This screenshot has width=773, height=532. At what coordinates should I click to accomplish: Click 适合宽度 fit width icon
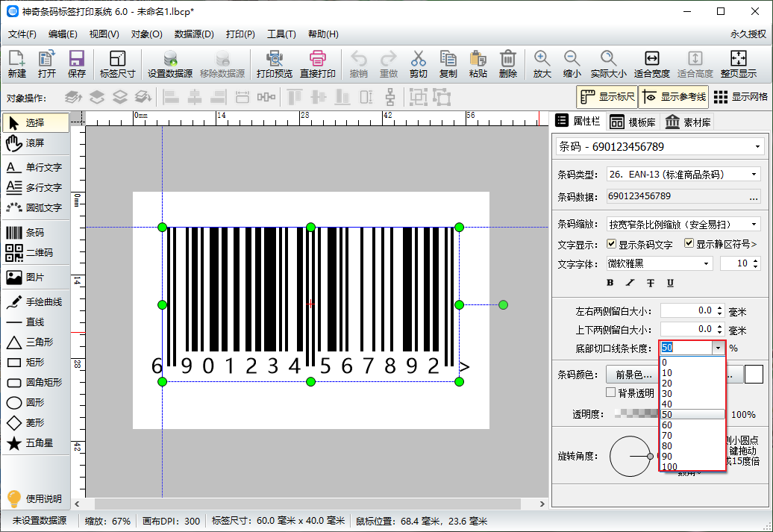pyautogui.click(x=651, y=64)
